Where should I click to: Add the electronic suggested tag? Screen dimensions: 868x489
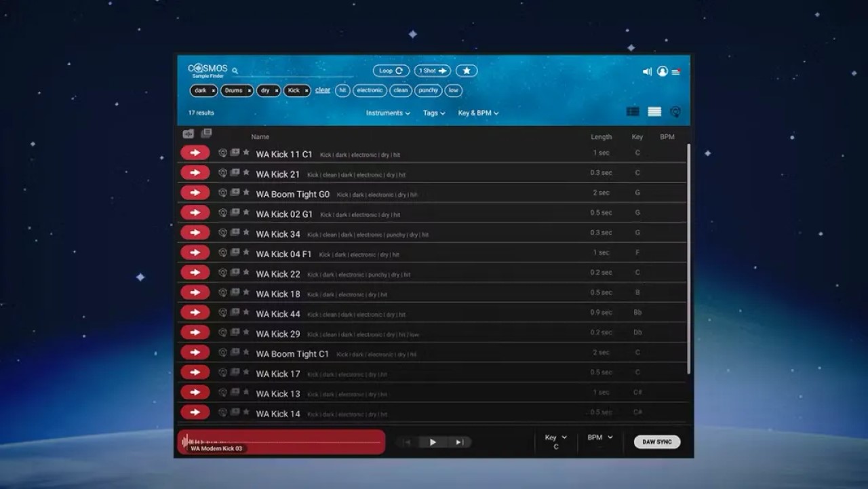(x=370, y=90)
